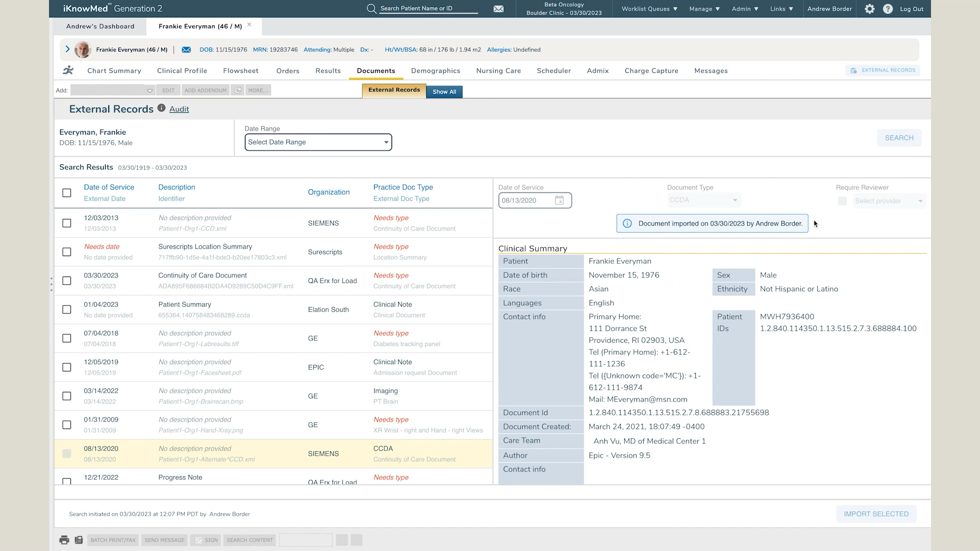Click Log Out
This screenshot has width=980, height=551.
(912, 9)
